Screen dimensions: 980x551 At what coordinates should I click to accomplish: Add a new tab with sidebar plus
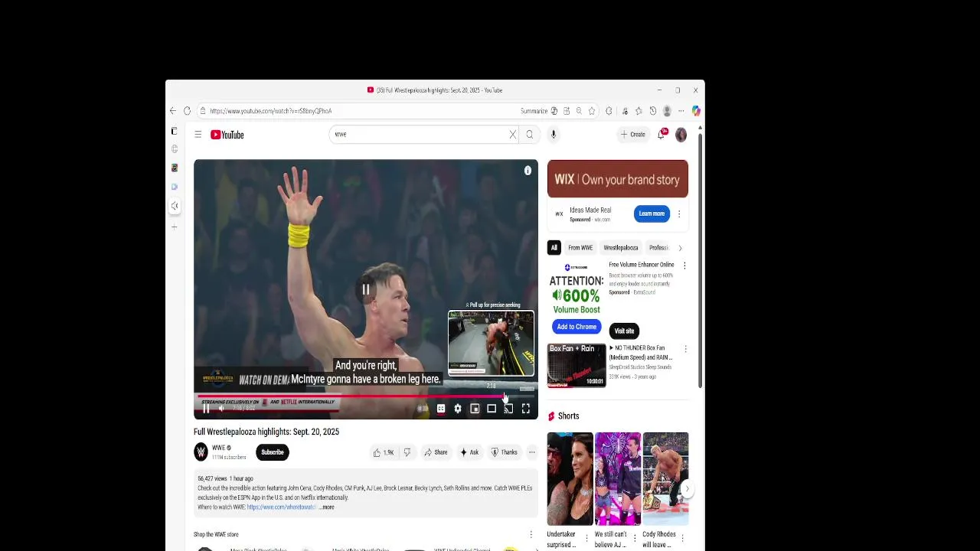[175, 227]
